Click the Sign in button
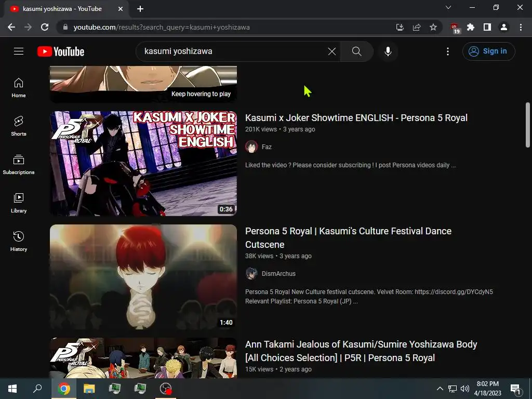 488,51
